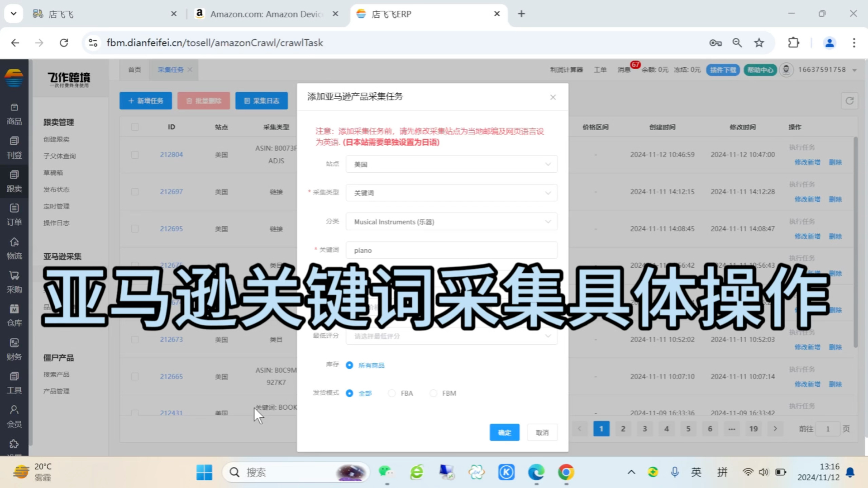The width and height of the screenshot is (868, 488).
Task: Select the 所有商品 inventory radio button
Action: pyautogui.click(x=349, y=365)
